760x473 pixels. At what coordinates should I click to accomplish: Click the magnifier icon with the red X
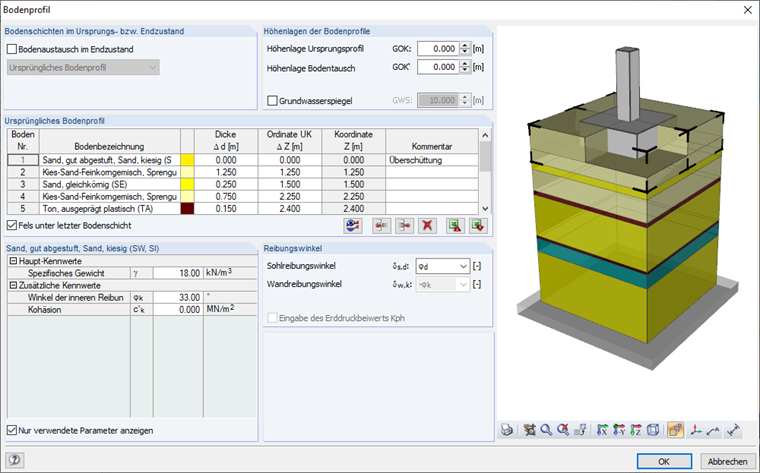563,430
